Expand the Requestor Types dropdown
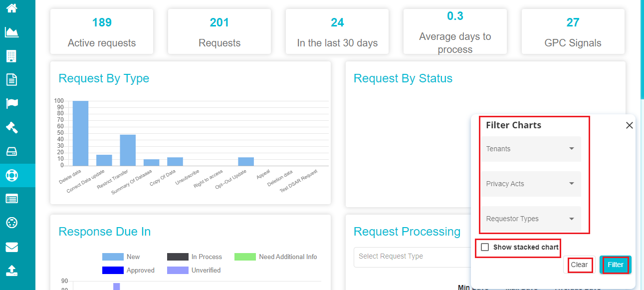644x290 pixels. tap(531, 219)
